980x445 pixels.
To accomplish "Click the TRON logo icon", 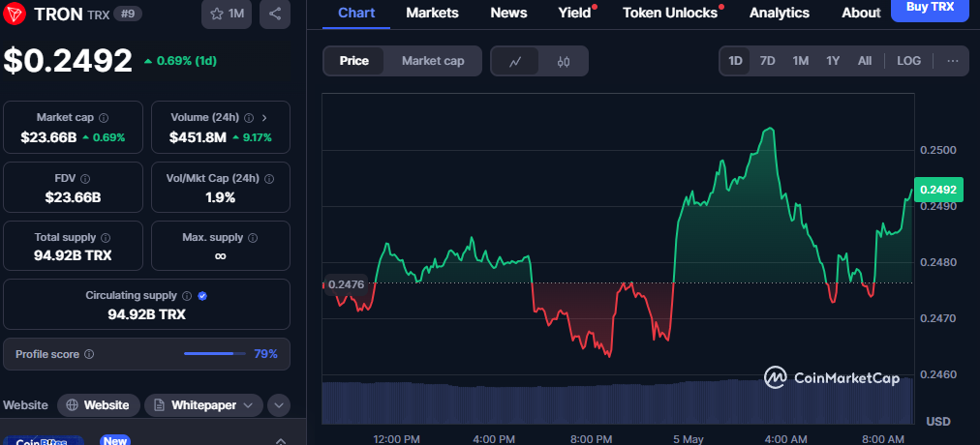I will click(x=15, y=14).
